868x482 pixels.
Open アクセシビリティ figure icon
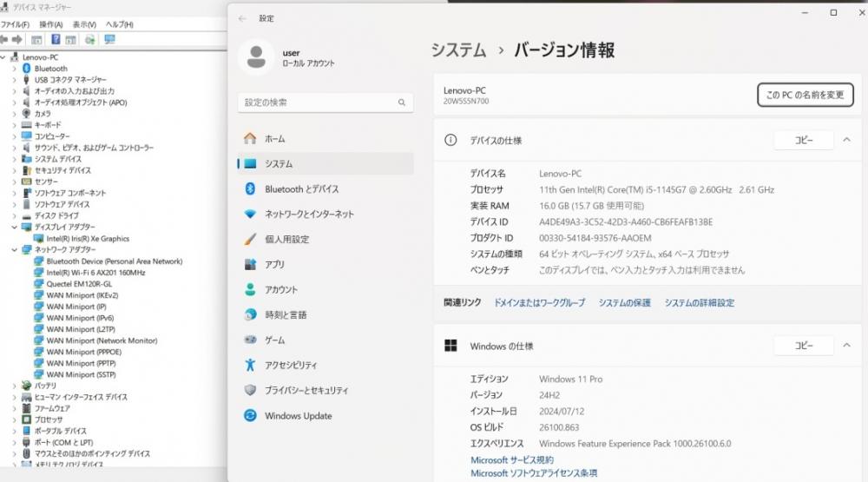click(250, 365)
